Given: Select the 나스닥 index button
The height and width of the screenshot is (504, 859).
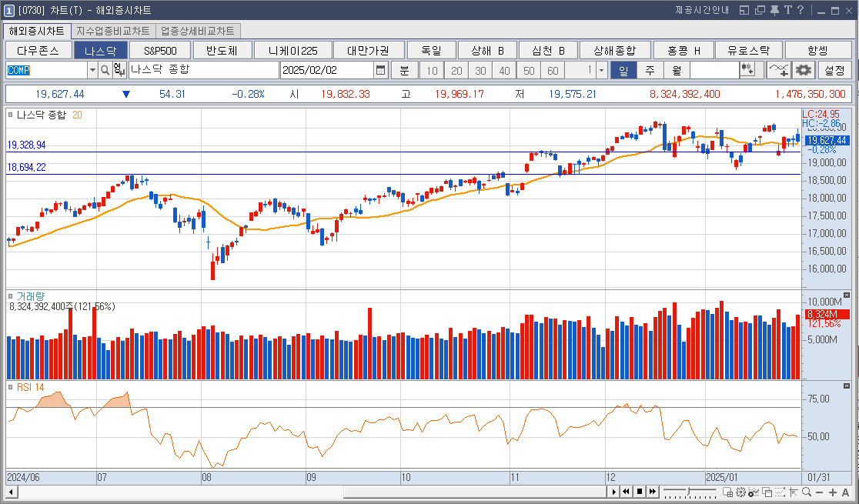Looking at the screenshot, I should tap(101, 51).
